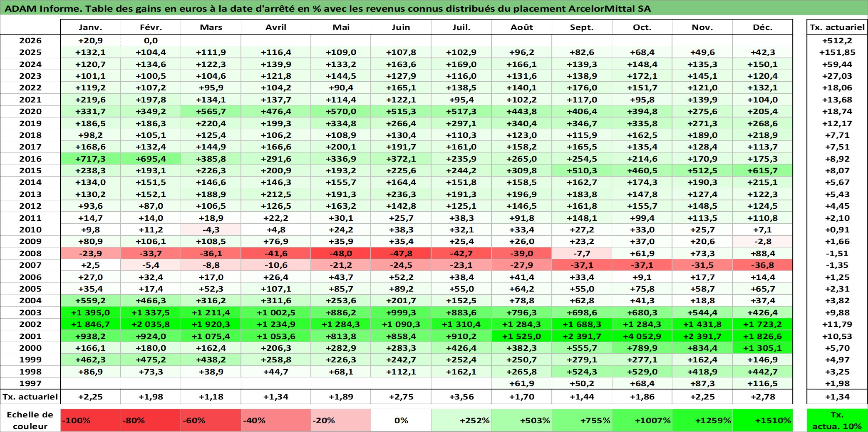Select the -1,51 actuarial rate for 2008
The width and height of the screenshot is (868, 432).
(837, 253)
